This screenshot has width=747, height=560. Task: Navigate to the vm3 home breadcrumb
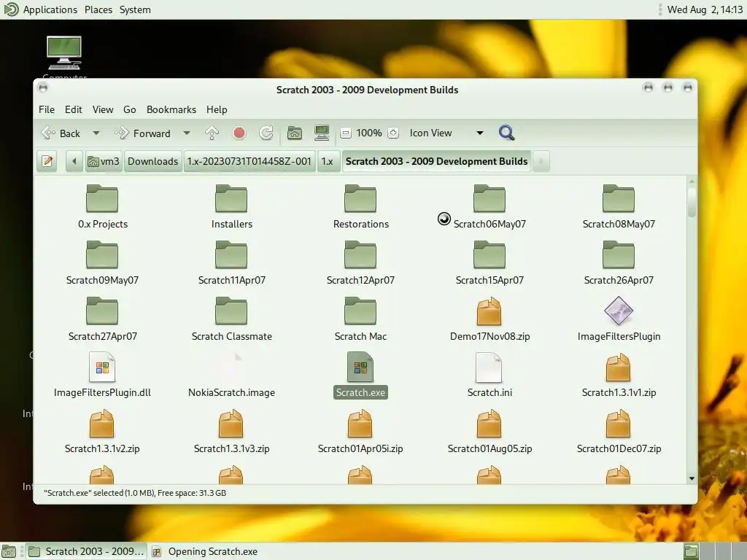104,161
